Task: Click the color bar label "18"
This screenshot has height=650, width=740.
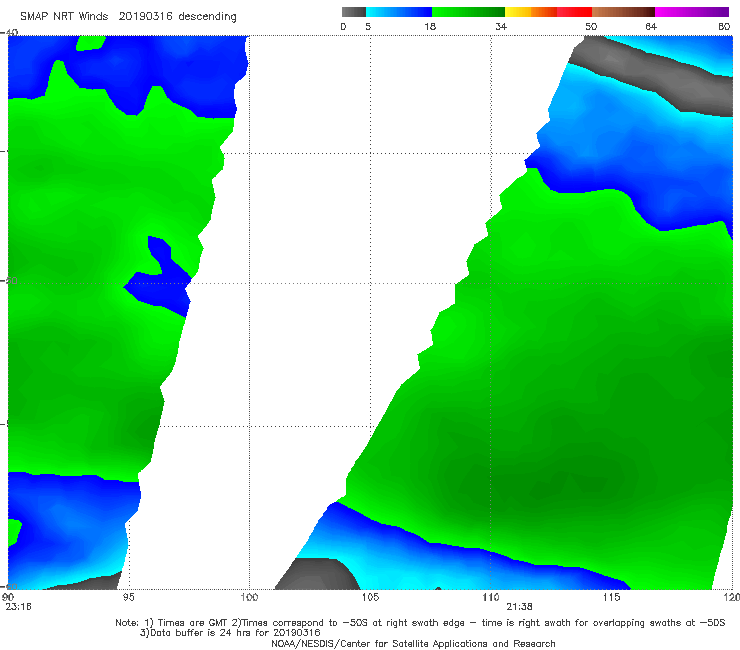Action: coord(430,26)
